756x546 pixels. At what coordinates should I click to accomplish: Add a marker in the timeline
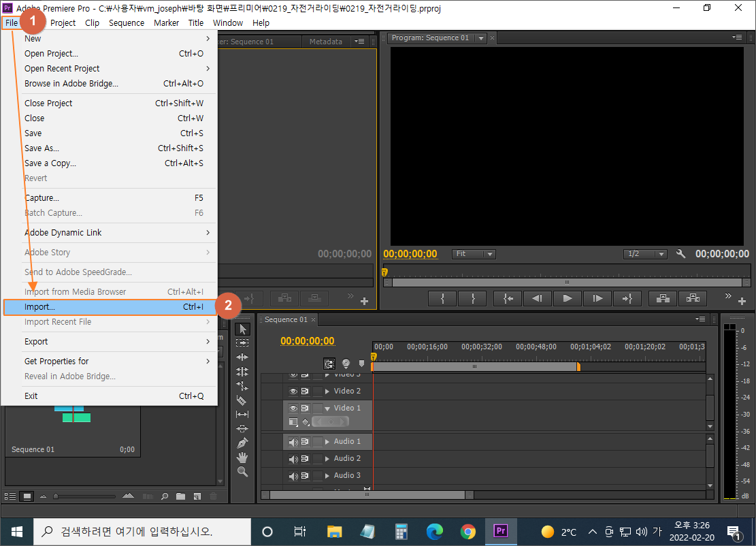(361, 364)
